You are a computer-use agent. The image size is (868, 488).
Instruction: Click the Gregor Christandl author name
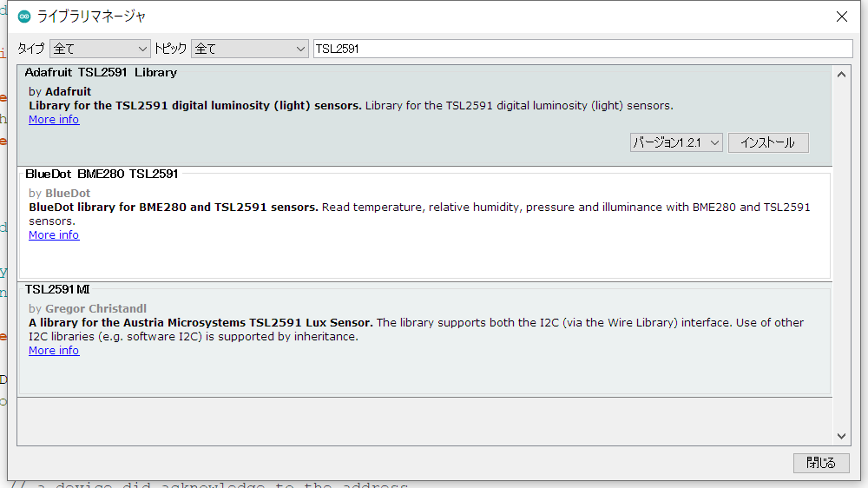(95, 308)
